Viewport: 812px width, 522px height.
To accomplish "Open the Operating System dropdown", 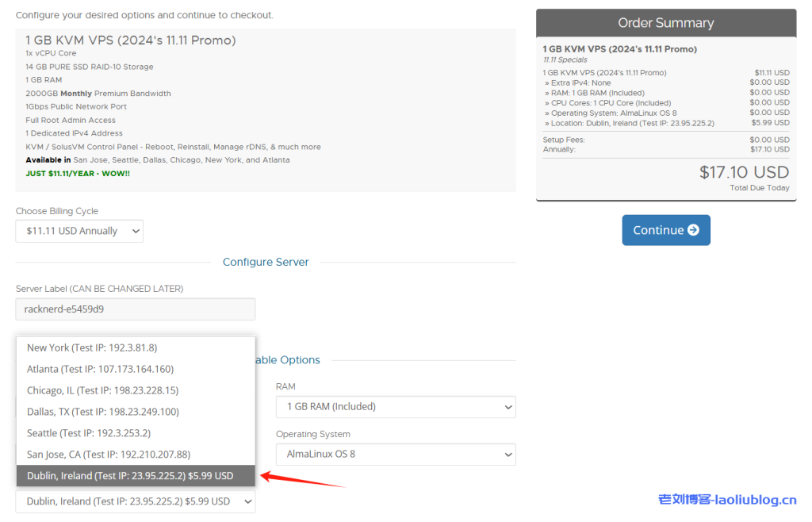I will pos(395,455).
